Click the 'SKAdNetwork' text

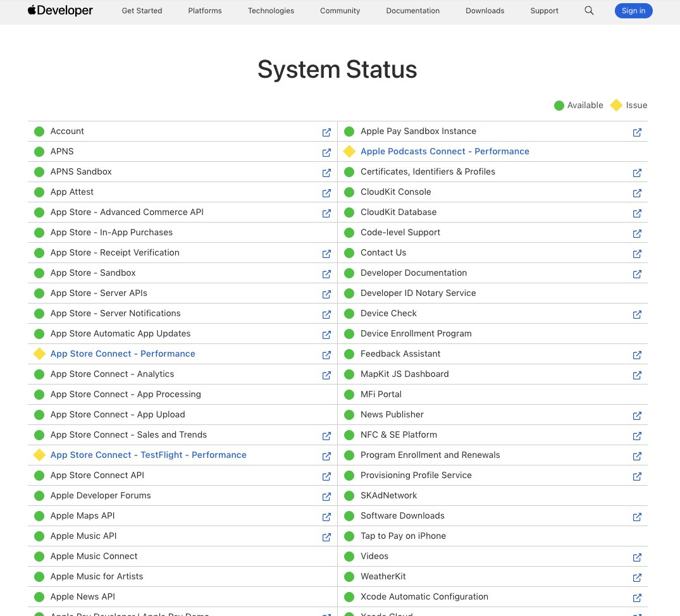(x=388, y=495)
